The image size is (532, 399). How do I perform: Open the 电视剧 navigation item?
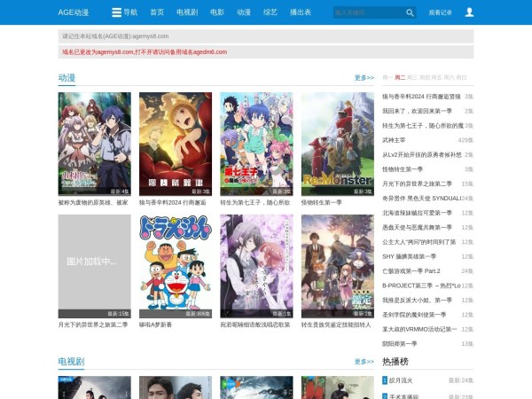point(187,12)
